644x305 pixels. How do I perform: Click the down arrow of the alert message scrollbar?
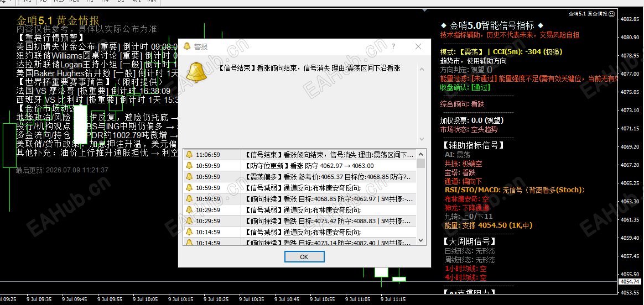pos(421,139)
